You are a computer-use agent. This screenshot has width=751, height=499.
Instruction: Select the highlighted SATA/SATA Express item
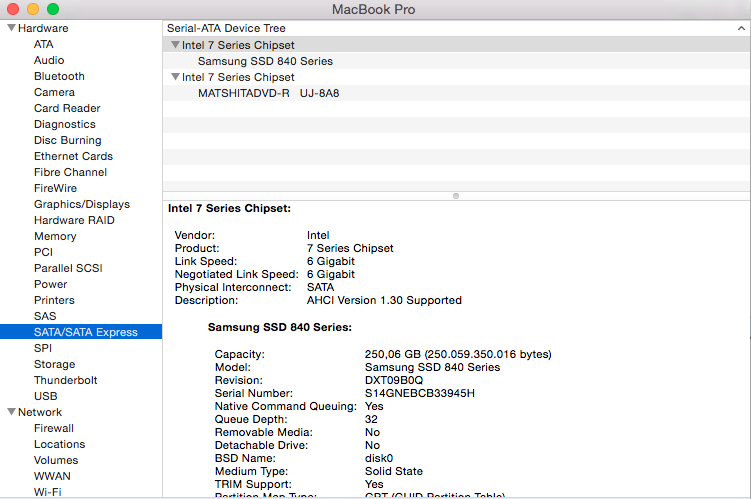(81, 332)
